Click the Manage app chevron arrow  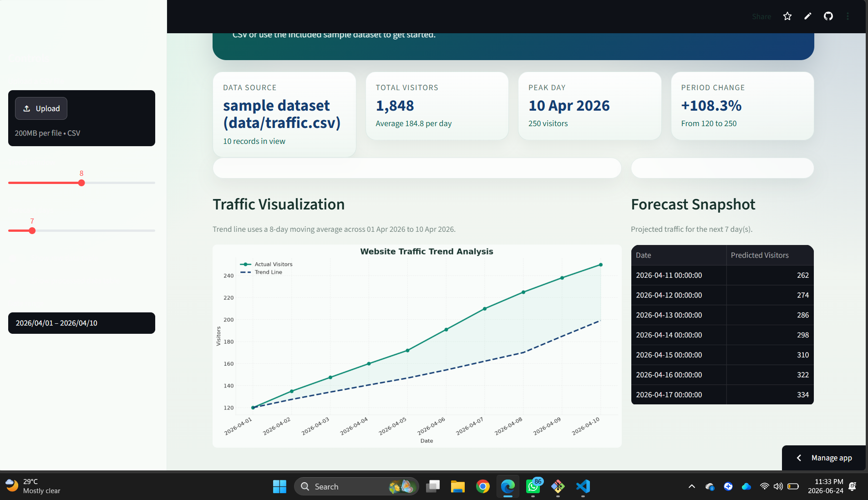pos(799,458)
